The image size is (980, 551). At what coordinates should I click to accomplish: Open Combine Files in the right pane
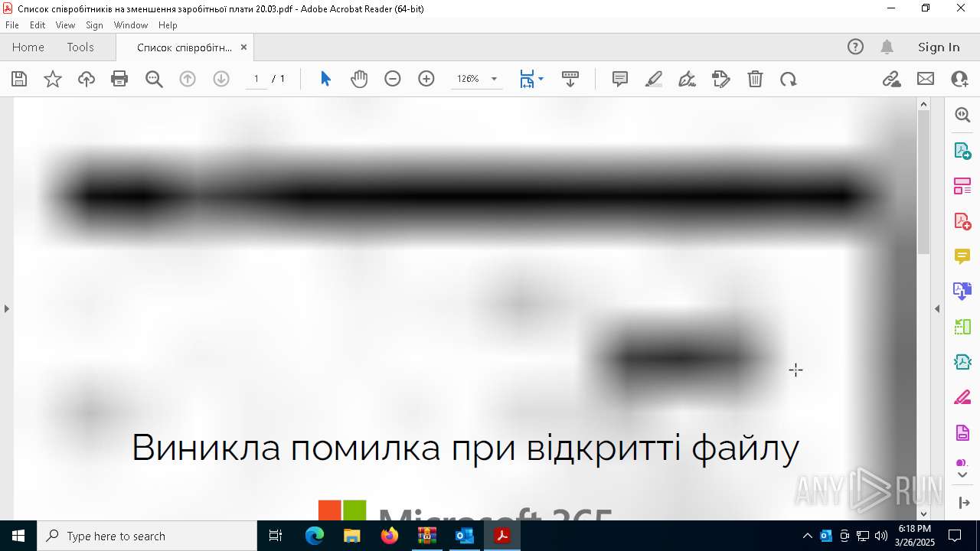point(962,292)
